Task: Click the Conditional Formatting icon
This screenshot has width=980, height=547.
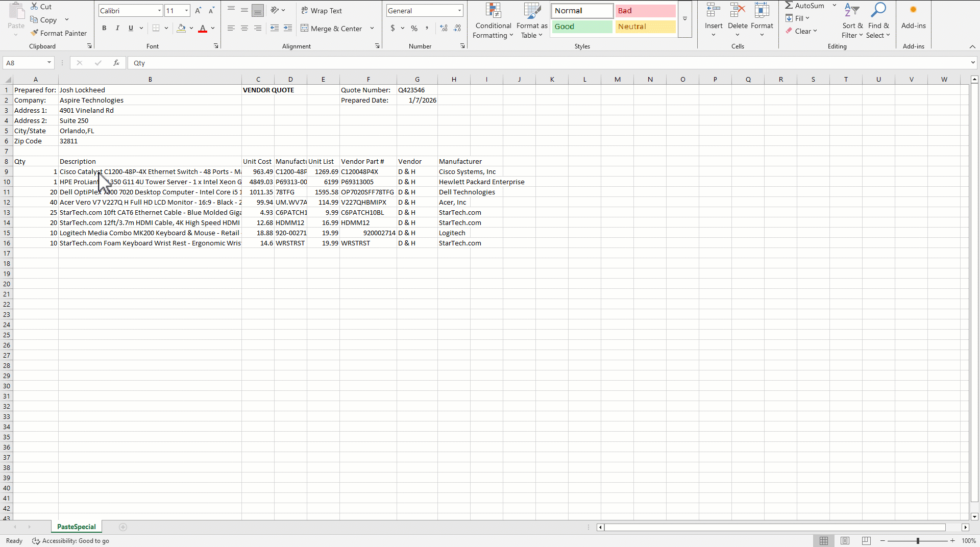Action: 493,11
